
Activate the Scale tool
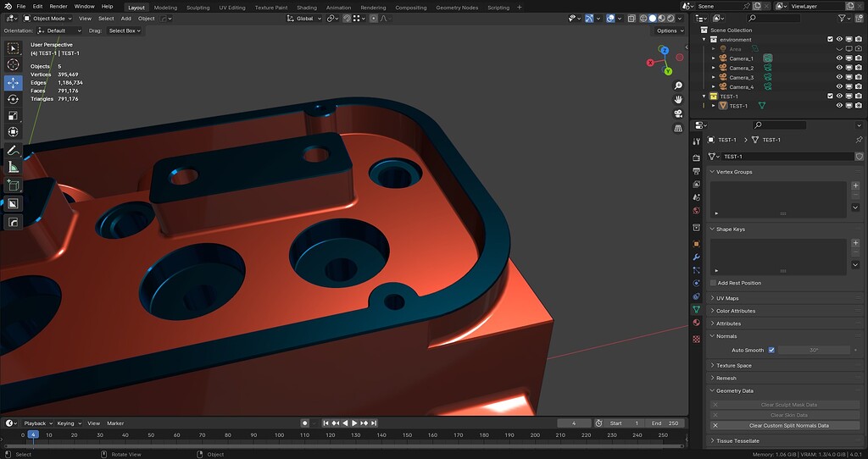coord(14,115)
